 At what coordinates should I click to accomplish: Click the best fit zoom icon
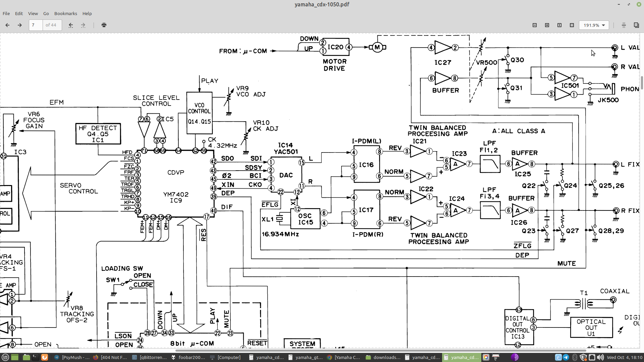click(x=572, y=25)
